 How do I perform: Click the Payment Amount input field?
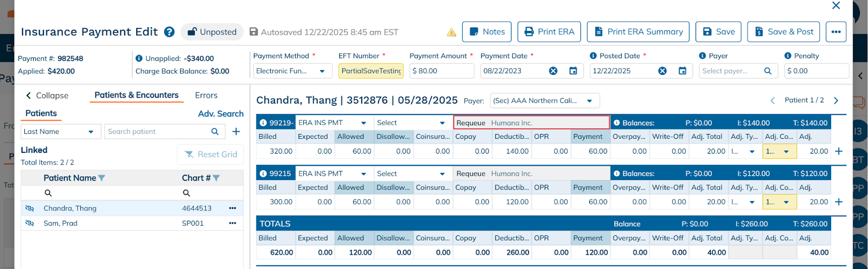coord(442,71)
